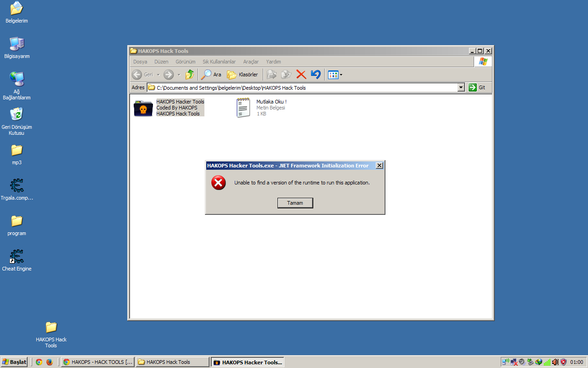Click the wireless network connection tray icon

tap(506, 362)
